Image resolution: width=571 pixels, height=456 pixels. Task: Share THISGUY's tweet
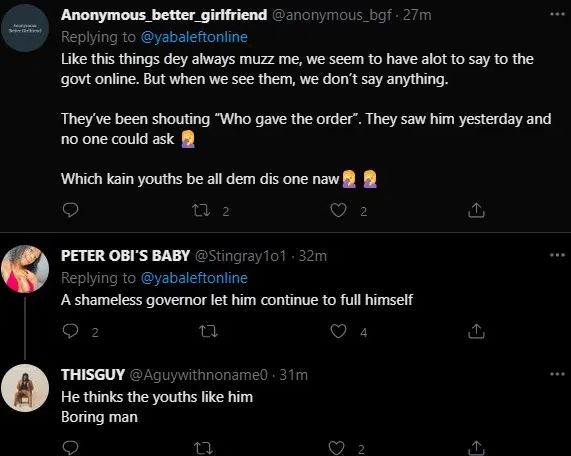click(x=476, y=448)
